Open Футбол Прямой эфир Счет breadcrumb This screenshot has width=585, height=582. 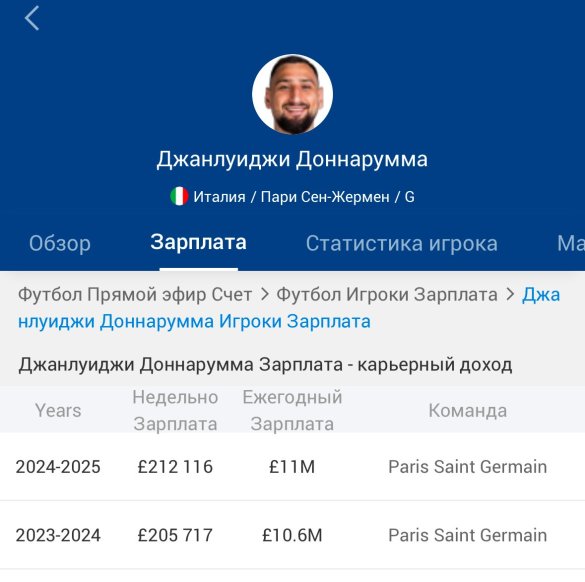click(x=135, y=294)
